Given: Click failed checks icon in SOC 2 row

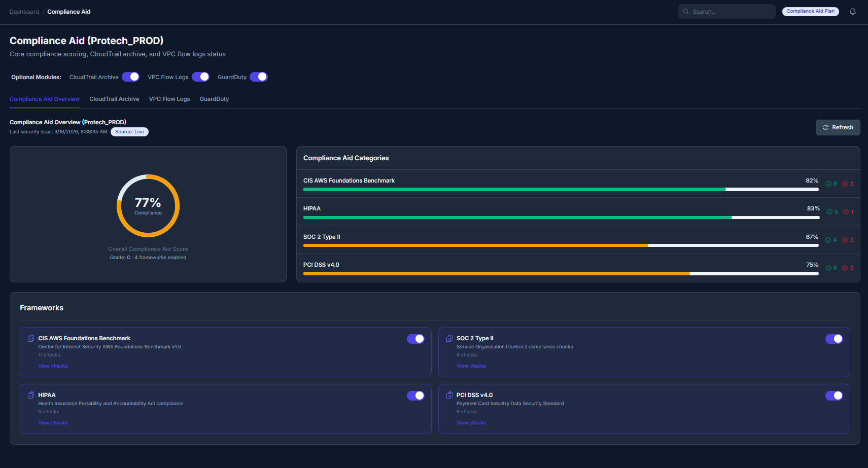Looking at the screenshot, I should (845, 240).
